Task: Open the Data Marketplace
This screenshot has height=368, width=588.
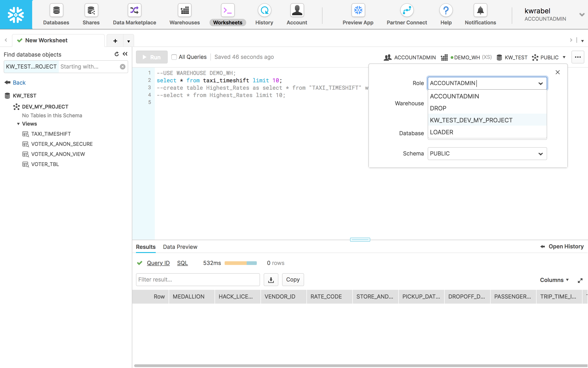Action: coord(134,14)
